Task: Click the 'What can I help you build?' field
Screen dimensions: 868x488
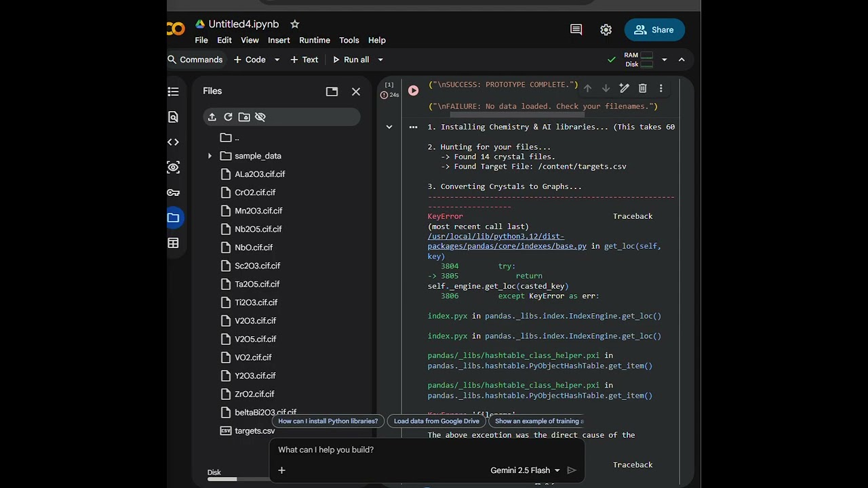Action: point(427,450)
